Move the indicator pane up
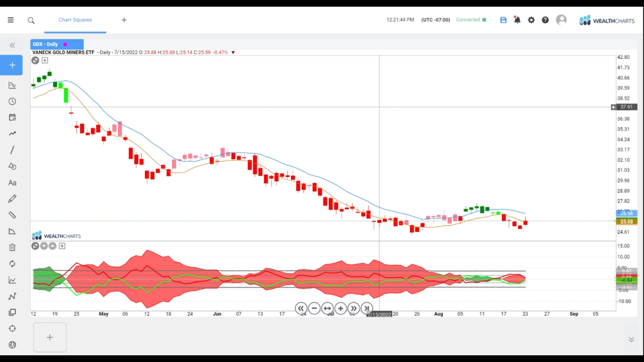This screenshot has height=362, width=644. click(x=53, y=246)
